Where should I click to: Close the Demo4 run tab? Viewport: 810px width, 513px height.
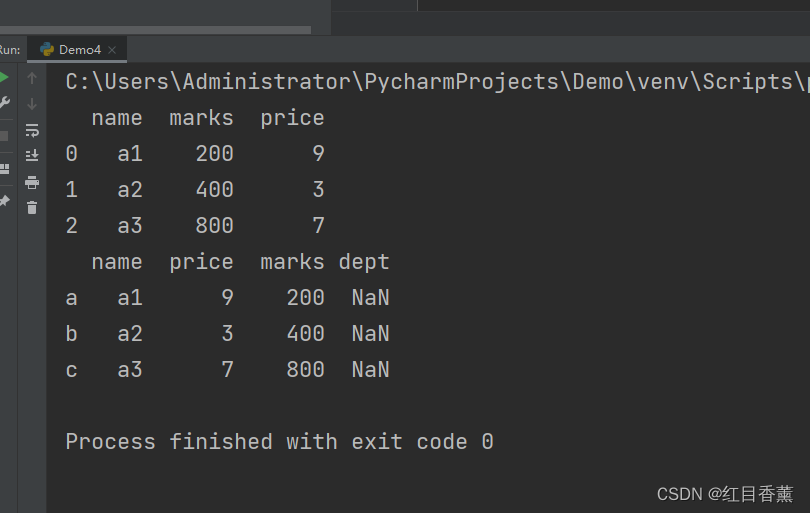[113, 50]
